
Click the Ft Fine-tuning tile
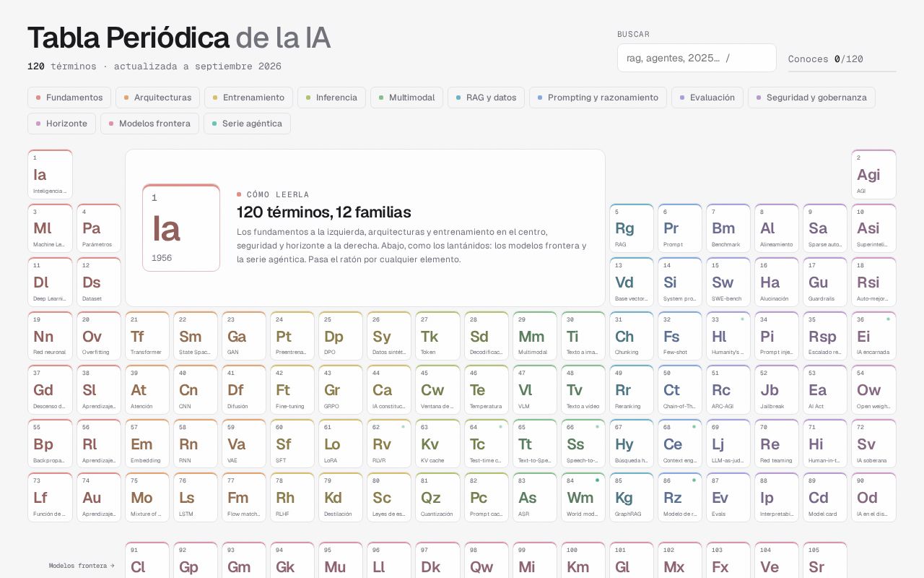coord(292,390)
